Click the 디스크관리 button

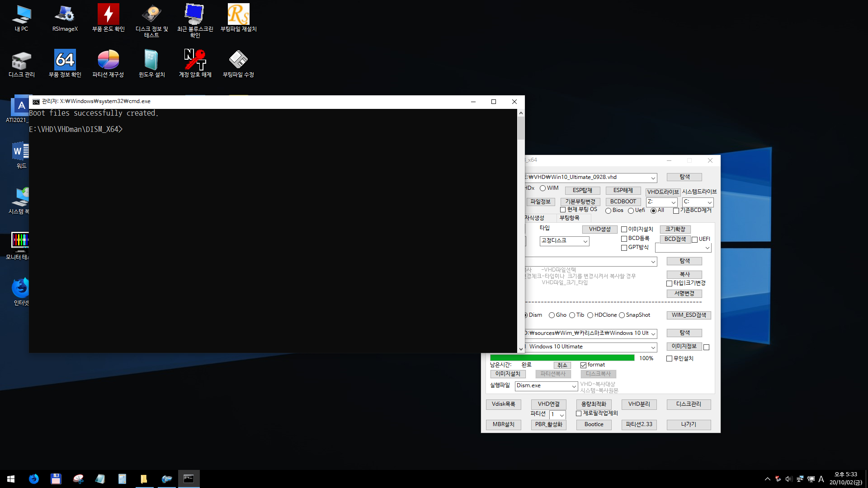click(689, 404)
